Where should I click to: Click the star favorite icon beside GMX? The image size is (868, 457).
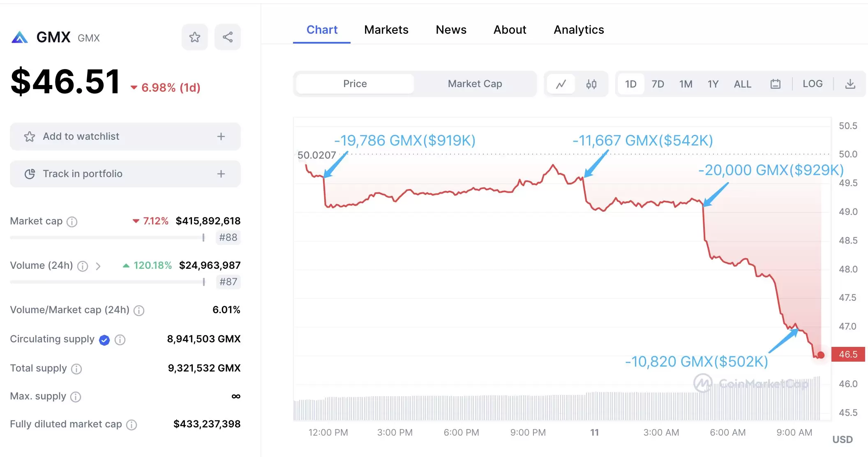194,37
